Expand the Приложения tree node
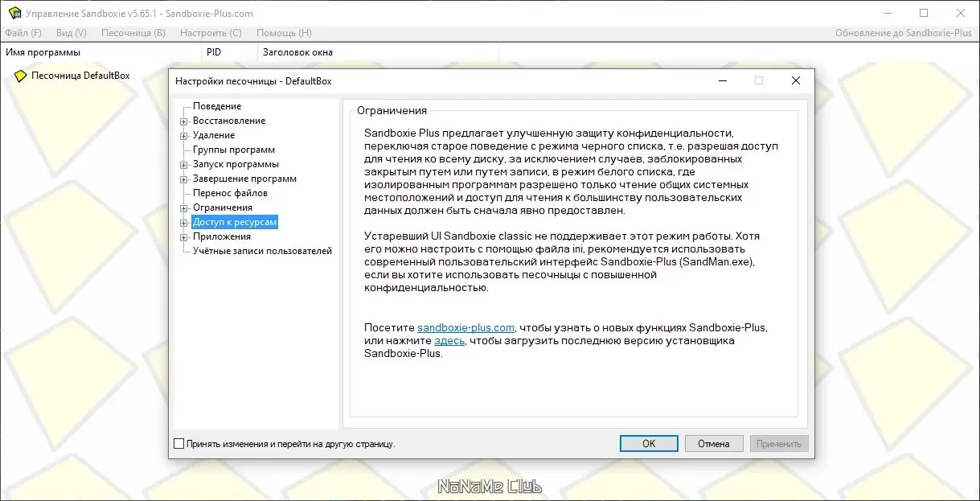Viewport: 980px width, 501px height. pos(184,237)
